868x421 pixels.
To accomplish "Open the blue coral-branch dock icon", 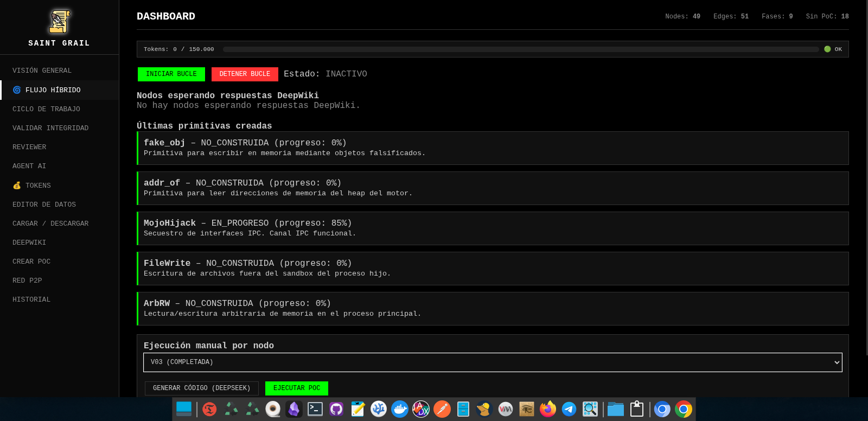I will tap(379, 409).
